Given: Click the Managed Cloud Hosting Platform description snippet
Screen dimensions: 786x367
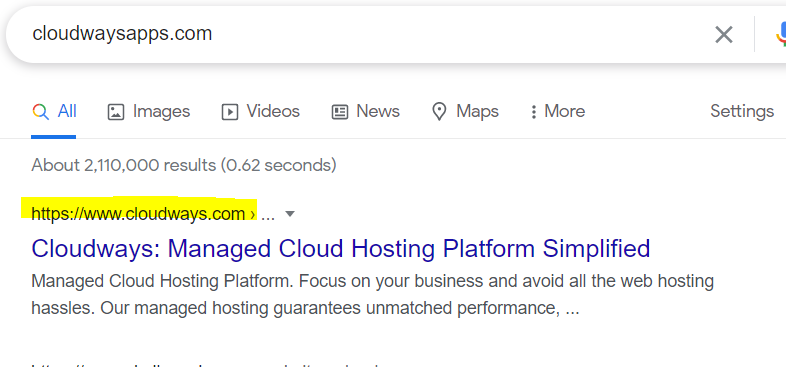Looking at the screenshot, I should (372, 295).
